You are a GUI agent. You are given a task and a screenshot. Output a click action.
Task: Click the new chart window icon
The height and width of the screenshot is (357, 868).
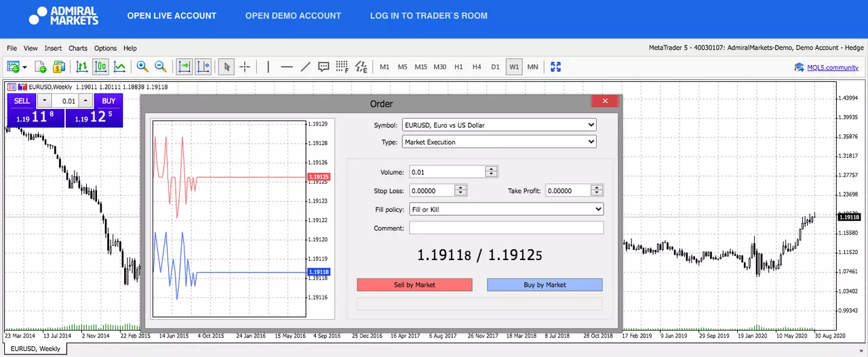[14, 66]
